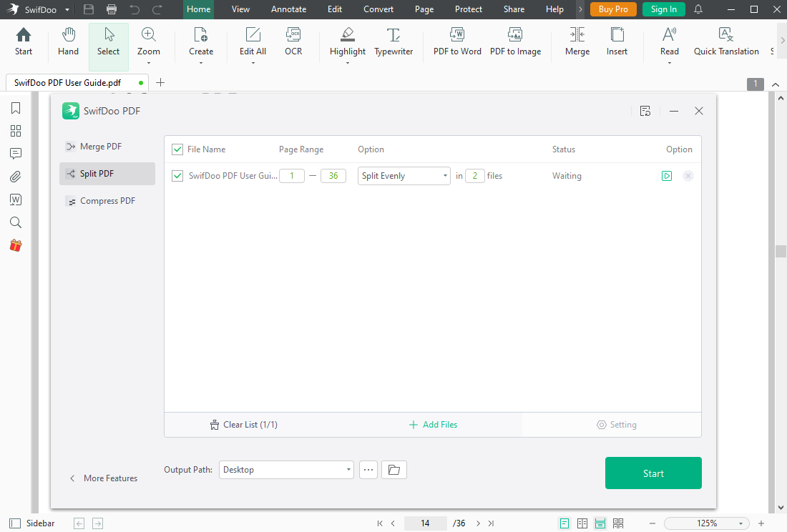The height and width of the screenshot is (532, 787).
Task: Open the Protect tab
Action: pos(469,9)
